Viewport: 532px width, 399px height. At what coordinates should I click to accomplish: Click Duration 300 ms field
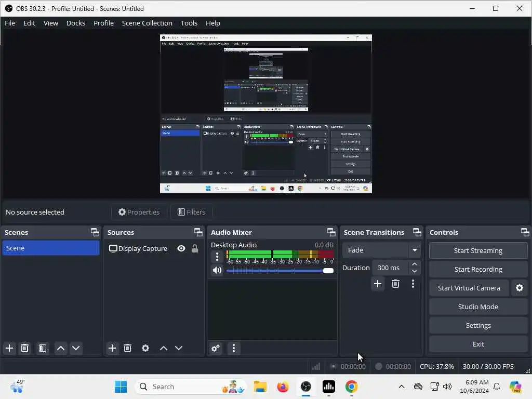[390, 268]
